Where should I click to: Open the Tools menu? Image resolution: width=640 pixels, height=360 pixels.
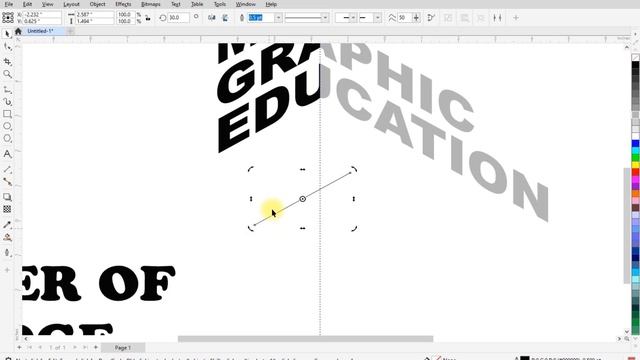point(220,4)
